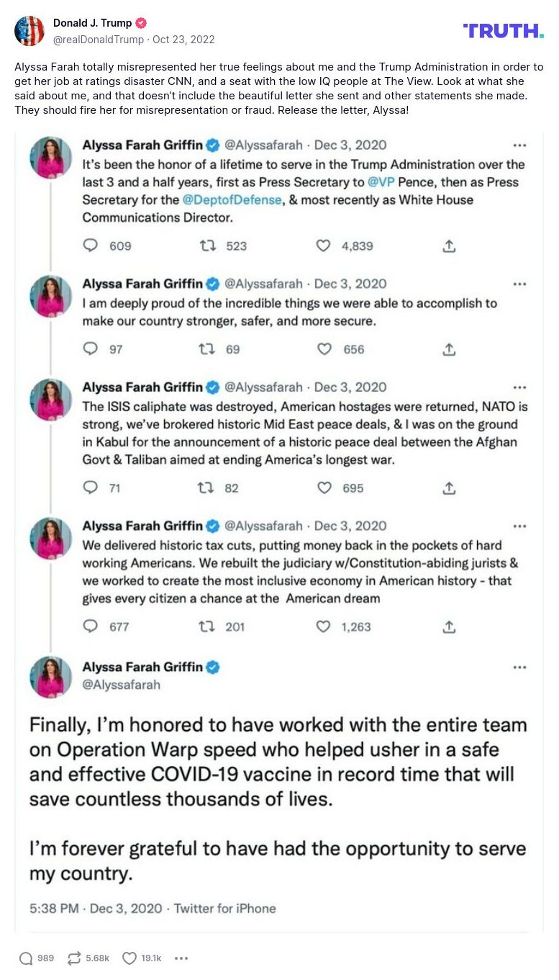Open more options on the final Warp Speed tweet
The height and width of the screenshot is (980, 559).
[519, 667]
